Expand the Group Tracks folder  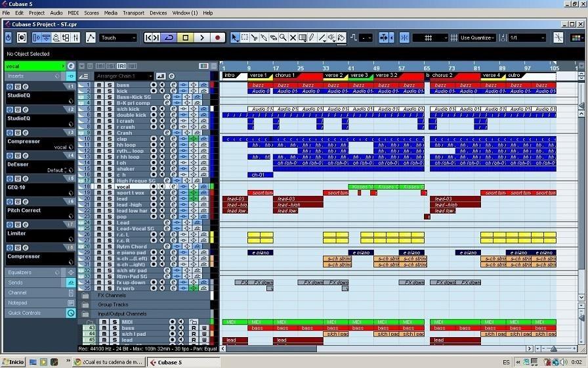tap(85, 304)
